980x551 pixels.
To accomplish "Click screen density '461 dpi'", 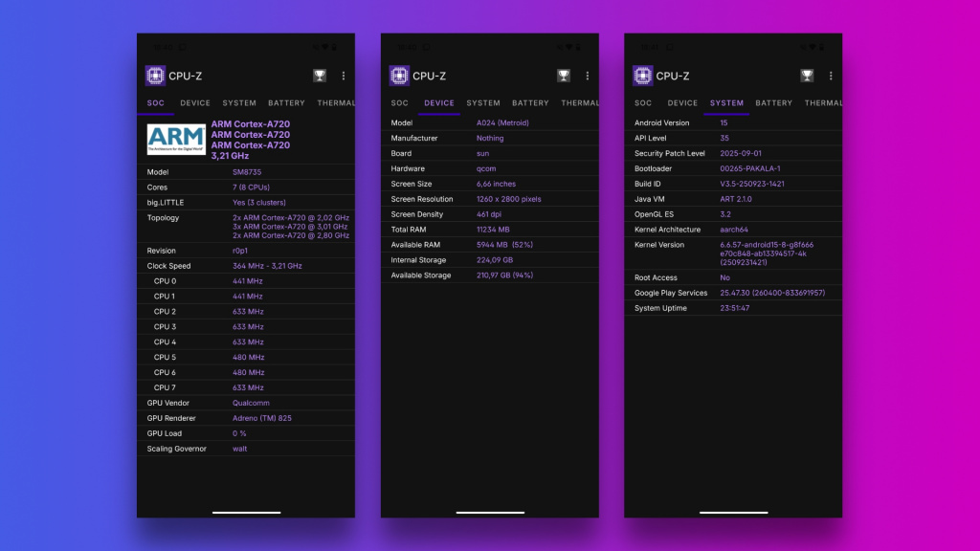I will click(489, 214).
